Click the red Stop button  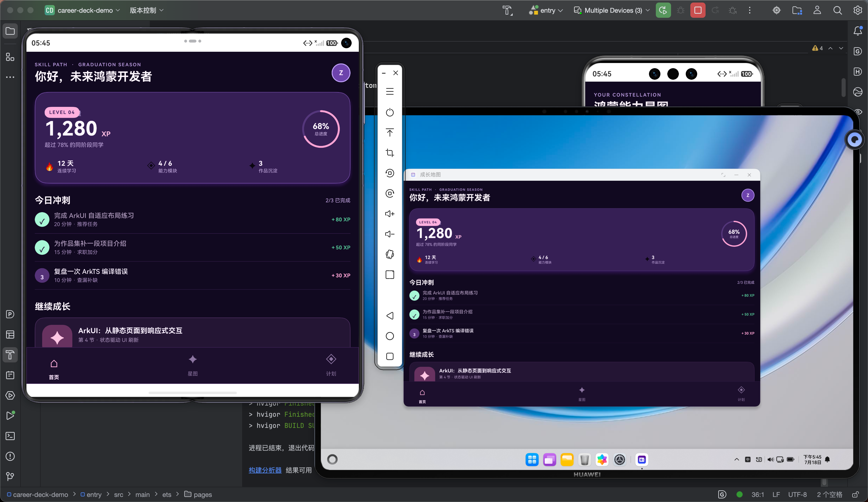pos(698,10)
